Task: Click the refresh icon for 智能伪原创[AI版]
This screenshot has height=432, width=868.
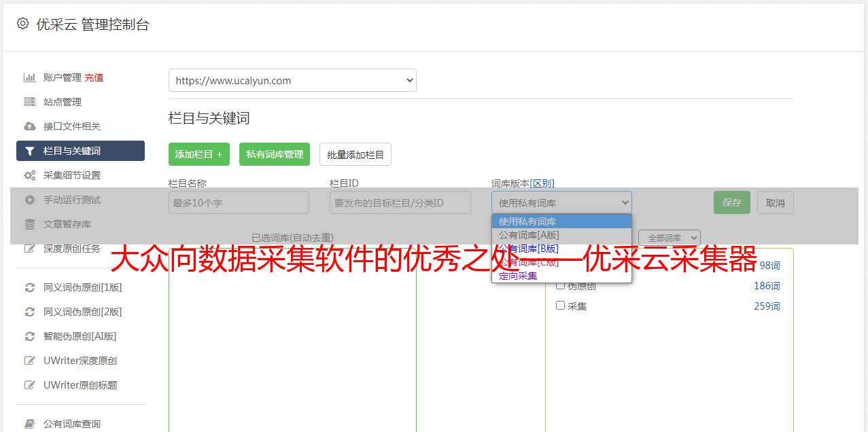Action: [x=30, y=336]
